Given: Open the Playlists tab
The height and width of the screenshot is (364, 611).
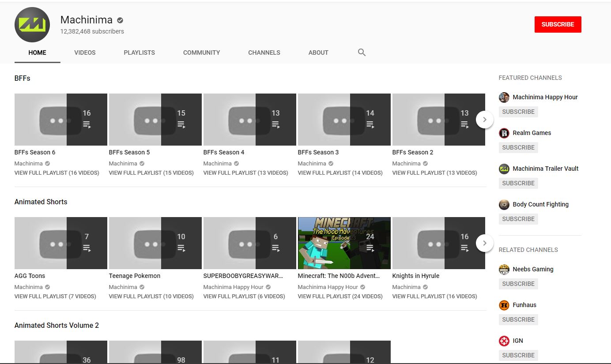Looking at the screenshot, I should [x=139, y=53].
